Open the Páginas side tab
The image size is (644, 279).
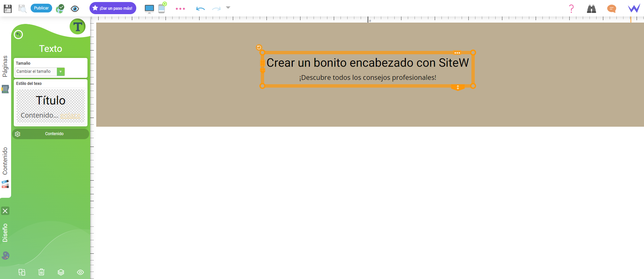(x=5, y=66)
